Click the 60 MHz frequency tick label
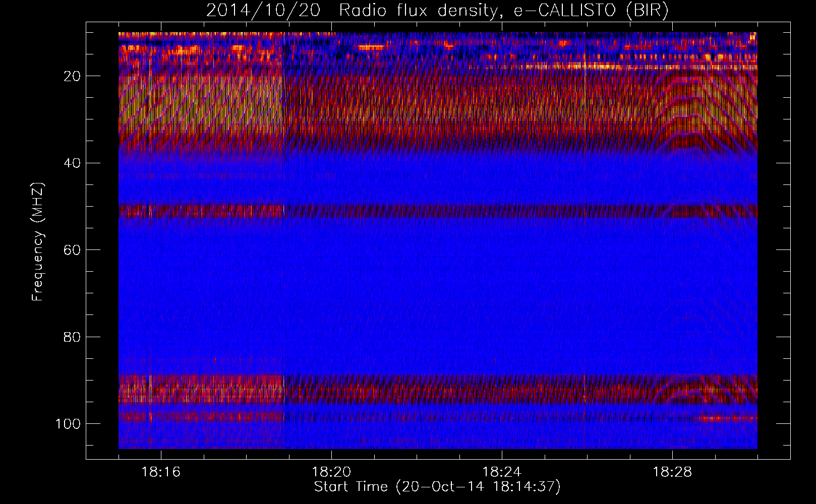816x504 pixels. pos(73,250)
